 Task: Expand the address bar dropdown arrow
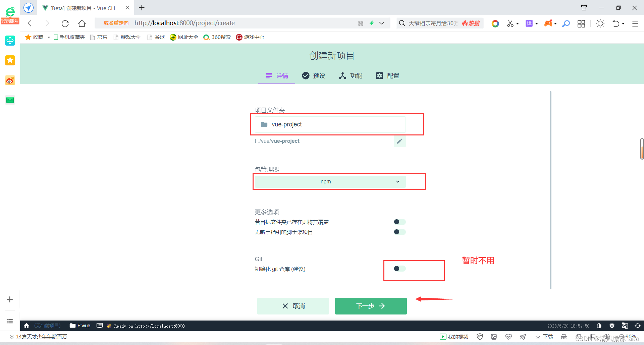point(382,23)
